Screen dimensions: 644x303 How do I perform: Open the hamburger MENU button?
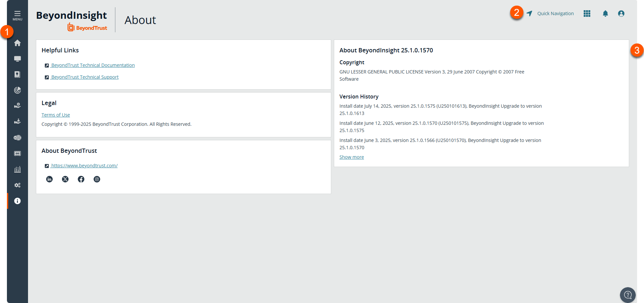point(17,15)
